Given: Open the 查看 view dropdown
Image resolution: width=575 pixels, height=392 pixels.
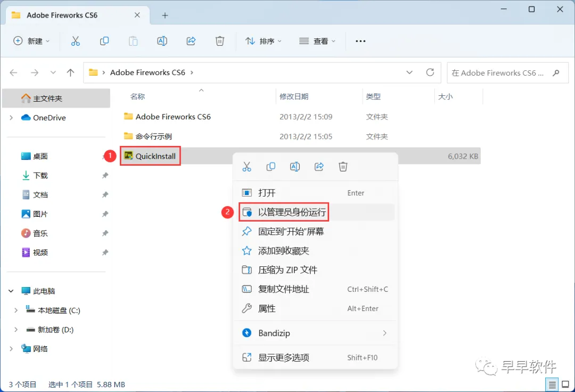Looking at the screenshot, I should coord(317,41).
